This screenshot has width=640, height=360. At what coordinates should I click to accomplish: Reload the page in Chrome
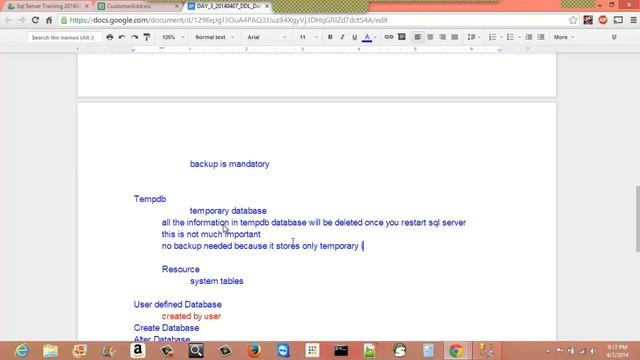pos(36,20)
